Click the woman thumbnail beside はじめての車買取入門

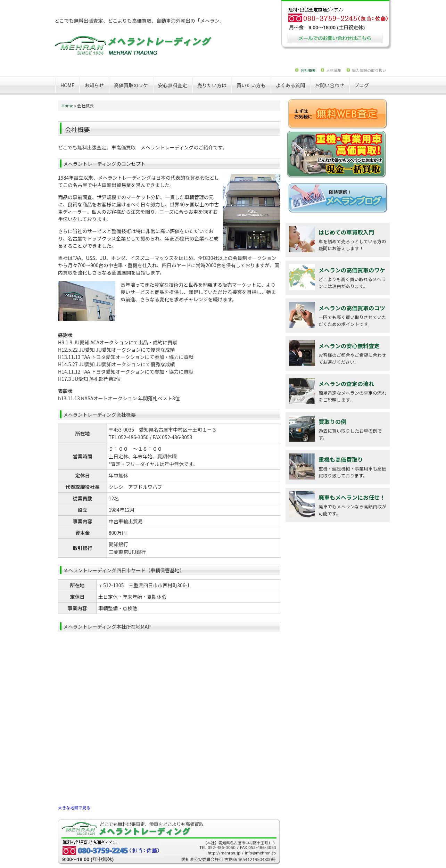click(302, 239)
